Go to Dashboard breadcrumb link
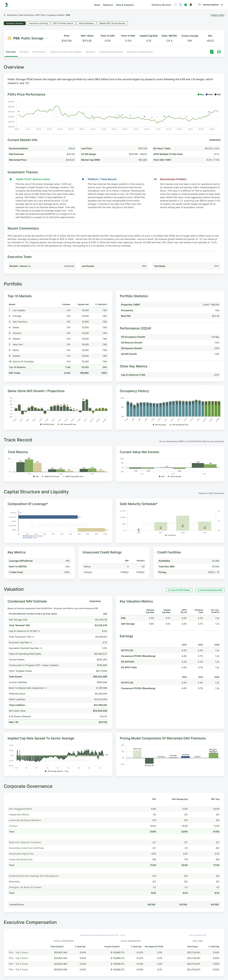 pos(12,15)
